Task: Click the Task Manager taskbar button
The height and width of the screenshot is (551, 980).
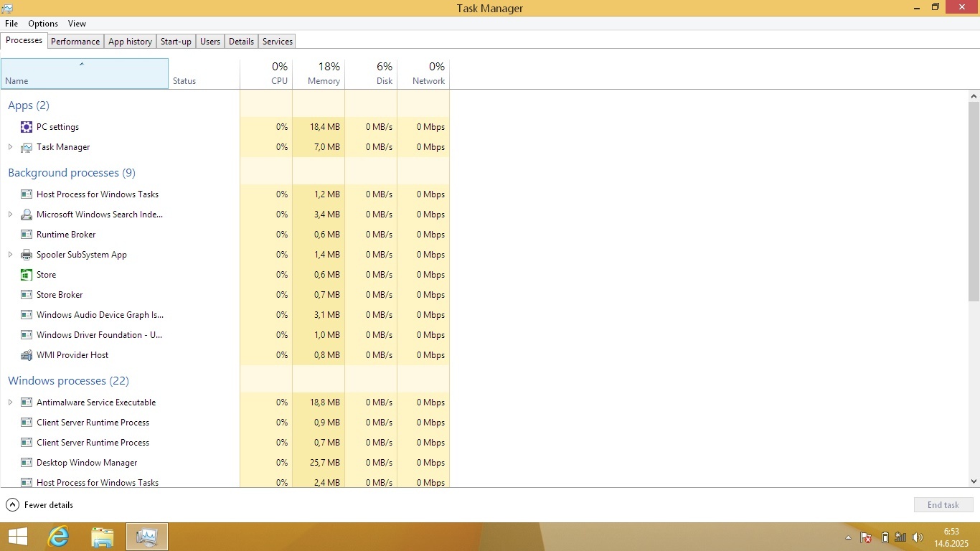Action: [x=147, y=537]
